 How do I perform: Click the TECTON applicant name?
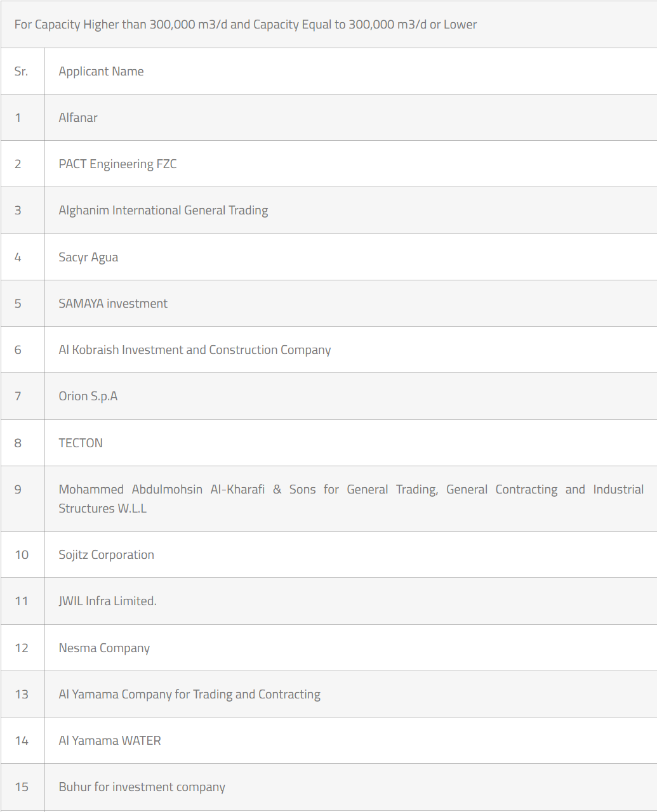click(81, 443)
